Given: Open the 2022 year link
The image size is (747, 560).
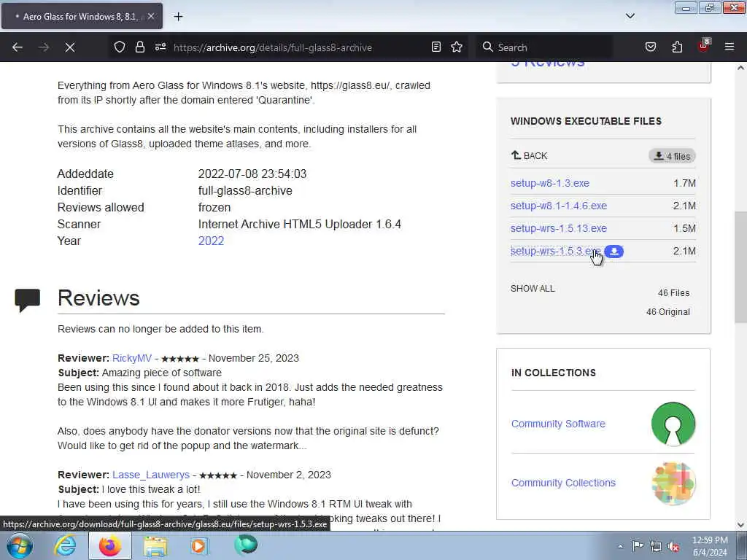Looking at the screenshot, I should [x=211, y=241].
